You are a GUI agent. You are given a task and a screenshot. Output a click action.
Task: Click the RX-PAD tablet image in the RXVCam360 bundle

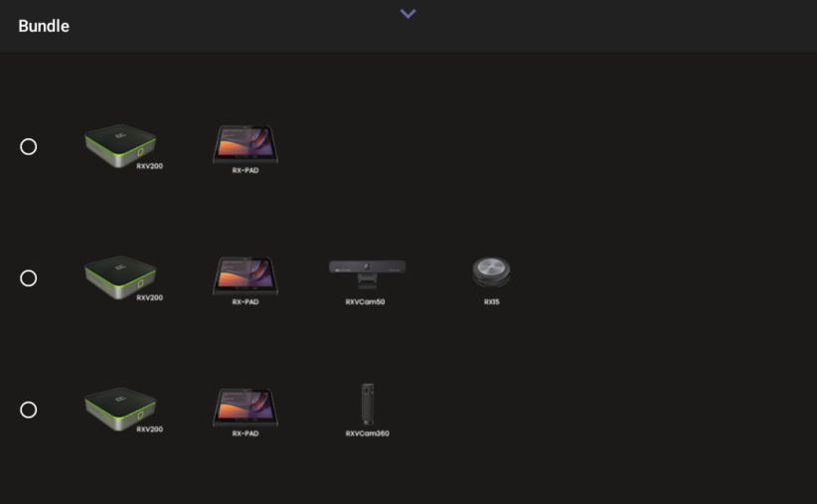245,406
